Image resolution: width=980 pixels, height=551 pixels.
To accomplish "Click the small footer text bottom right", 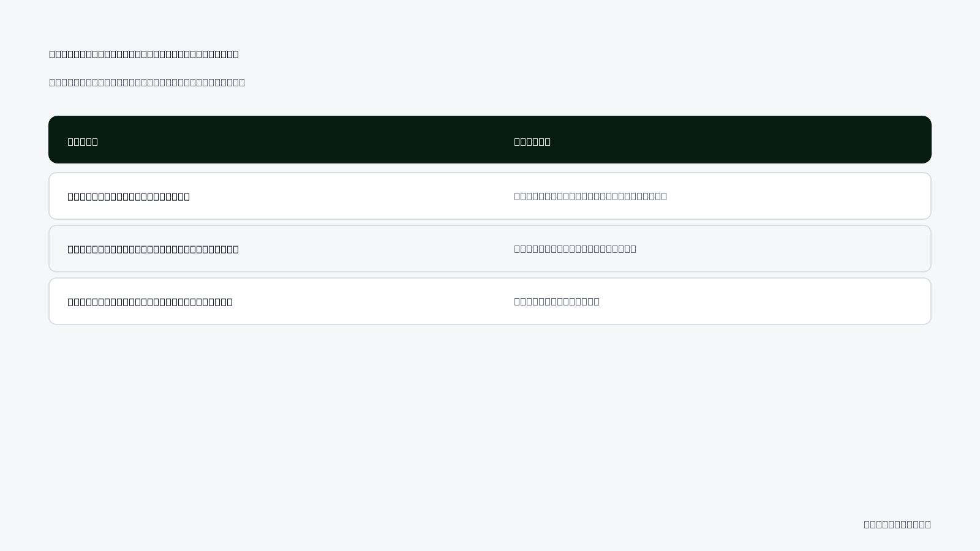I will (x=897, y=524).
